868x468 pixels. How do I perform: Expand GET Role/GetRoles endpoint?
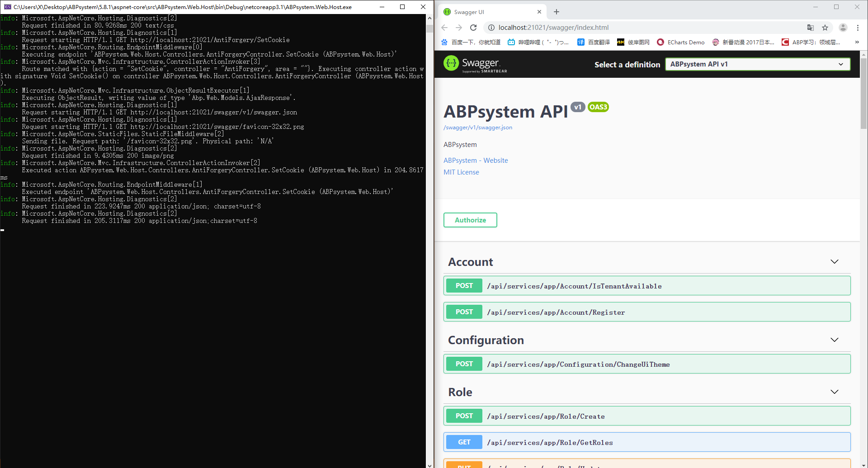(647, 442)
